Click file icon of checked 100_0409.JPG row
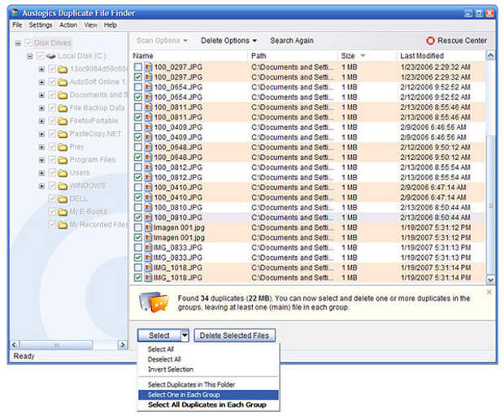Image resolution: width=504 pixels, height=420 pixels. pos(148,137)
